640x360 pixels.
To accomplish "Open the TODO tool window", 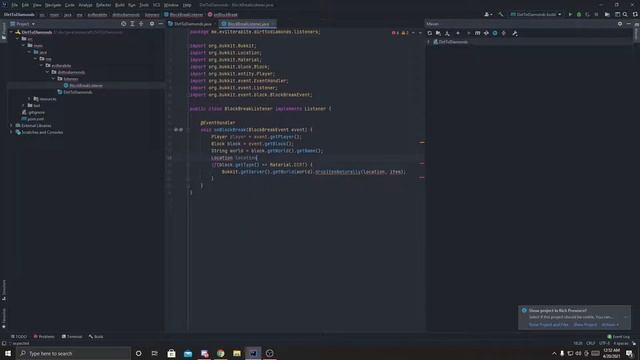I will pyautogui.click(x=19, y=337).
